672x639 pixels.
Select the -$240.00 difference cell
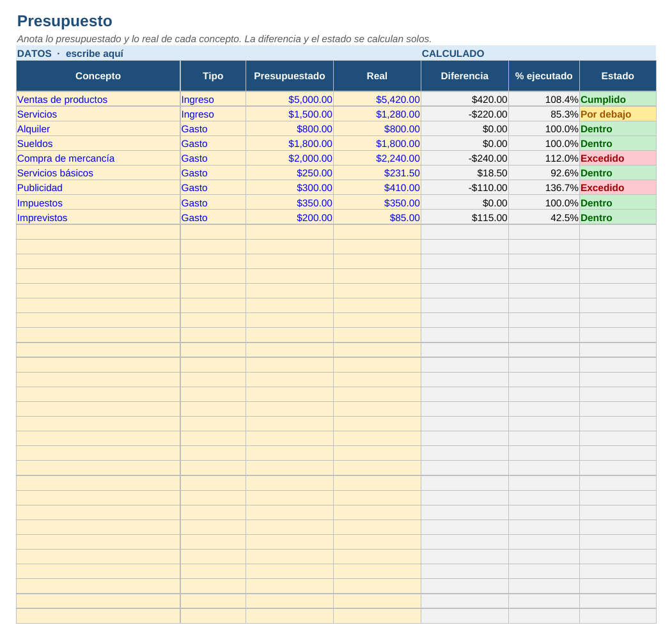465,158
